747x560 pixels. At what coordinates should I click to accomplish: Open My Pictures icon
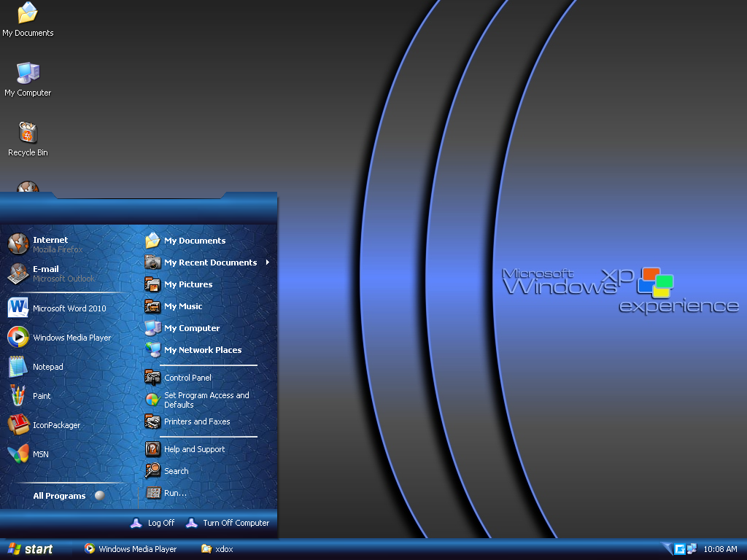[152, 284]
